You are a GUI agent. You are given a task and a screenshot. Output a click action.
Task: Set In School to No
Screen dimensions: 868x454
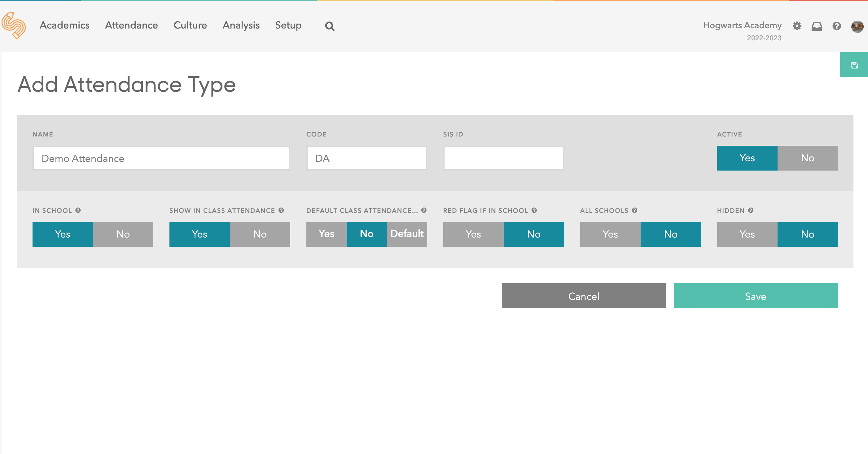123,234
